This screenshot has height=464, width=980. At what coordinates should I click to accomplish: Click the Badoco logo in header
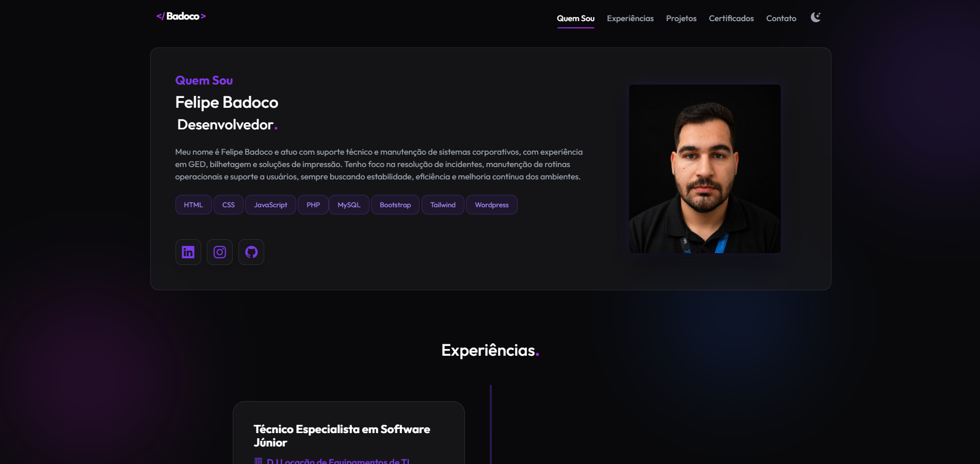tap(181, 16)
